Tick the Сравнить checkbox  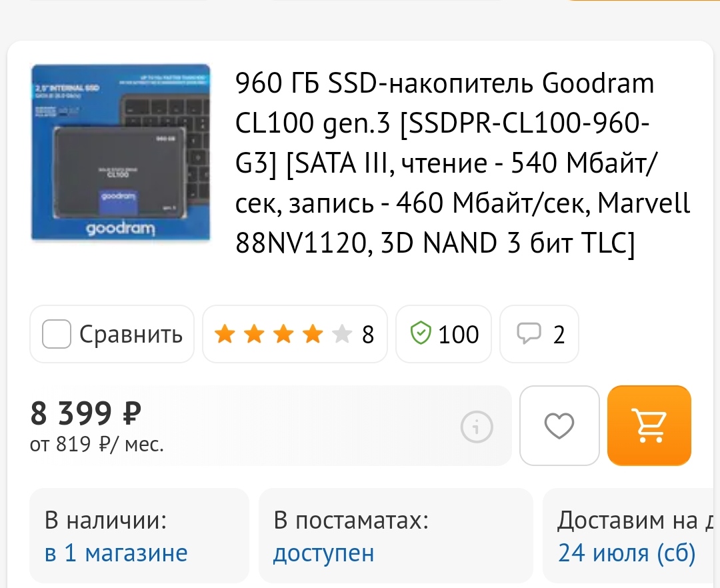(57, 334)
